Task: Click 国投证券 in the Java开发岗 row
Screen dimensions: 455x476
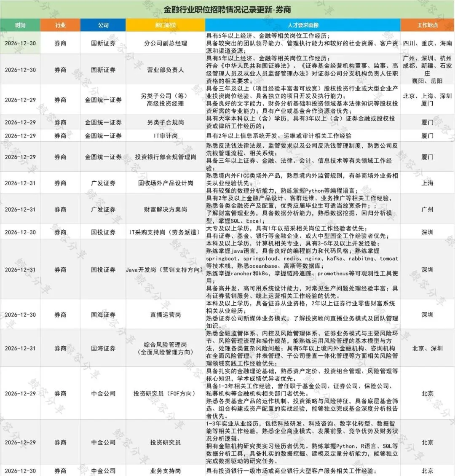Action: [103, 269]
